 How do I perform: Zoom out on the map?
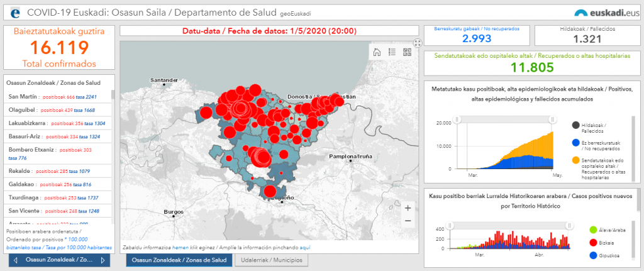click(408, 221)
